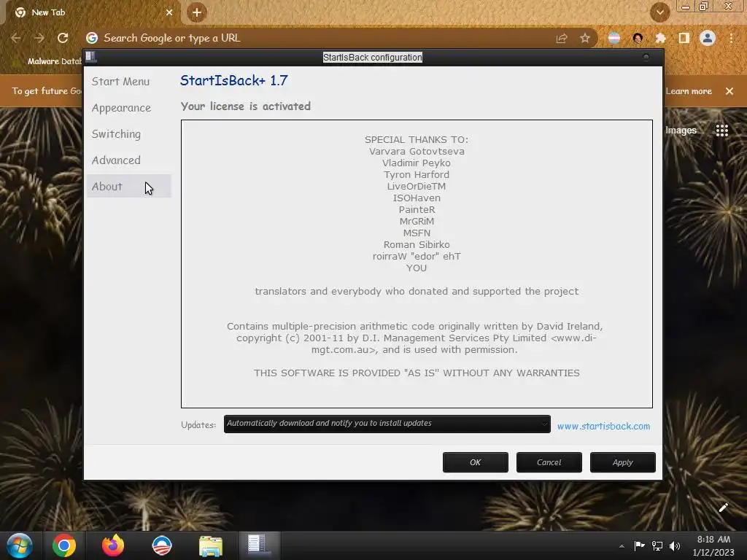Open the Start Menu settings section
The height and width of the screenshot is (560, 747).
coord(120,82)
